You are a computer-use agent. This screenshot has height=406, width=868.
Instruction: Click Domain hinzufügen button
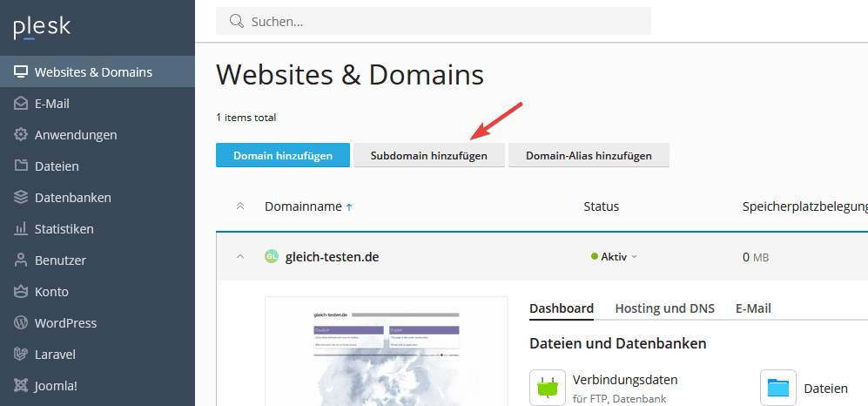(283, 155)
